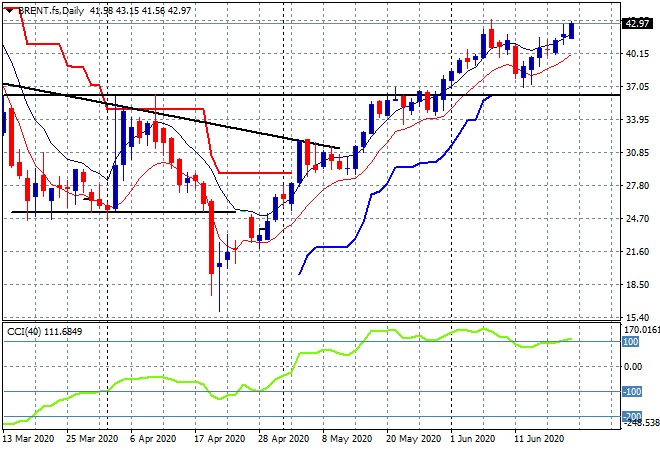This screenshot has width=660, height=450.
Task: Click the 13 Mar 2020 date label
Action: (x=29, y=439)
